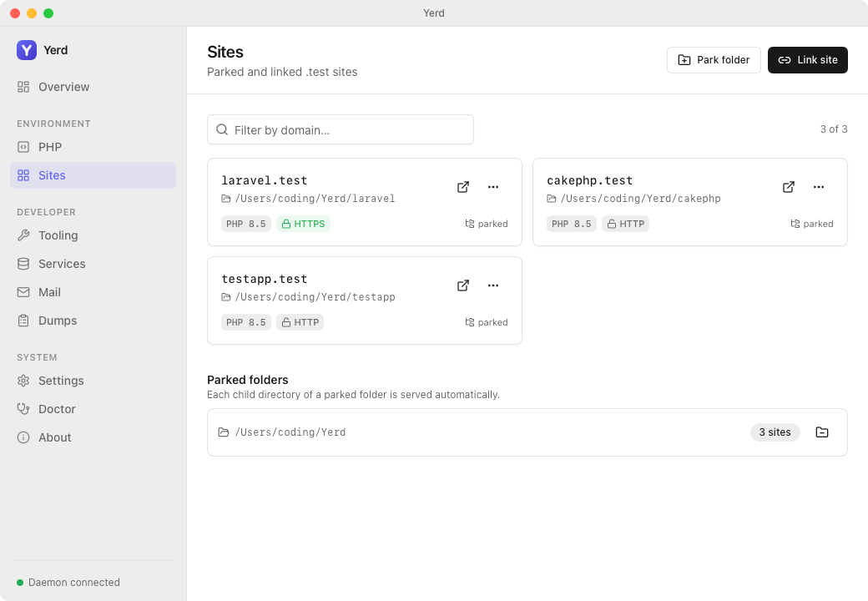Screen dimensions: 868x601
Task: Click the folder icon beside /Users/coding/Yerd/cakephp
Action: [x=552, y=199]
